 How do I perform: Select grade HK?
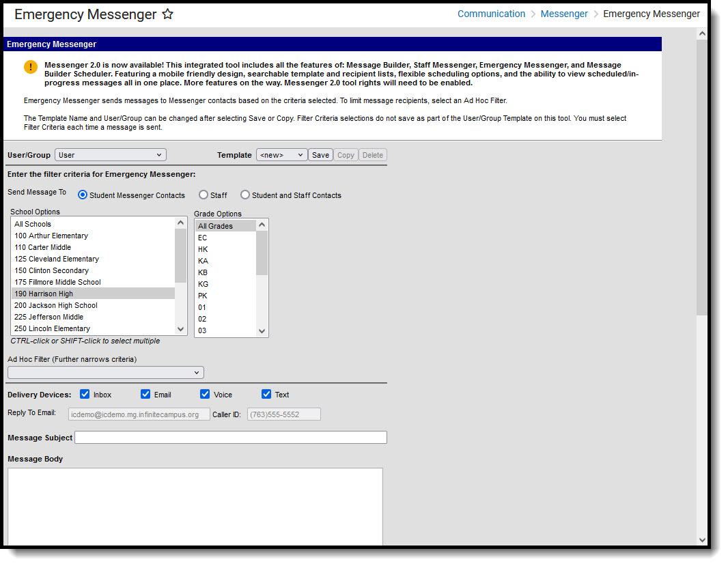(x=225, y=249)
